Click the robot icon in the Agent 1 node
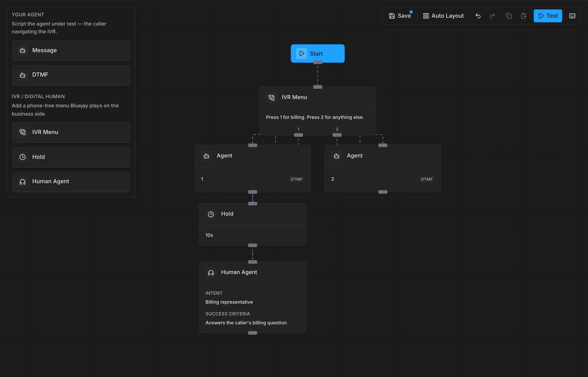The height and width of the screenshot is (377, 588). 206,156
